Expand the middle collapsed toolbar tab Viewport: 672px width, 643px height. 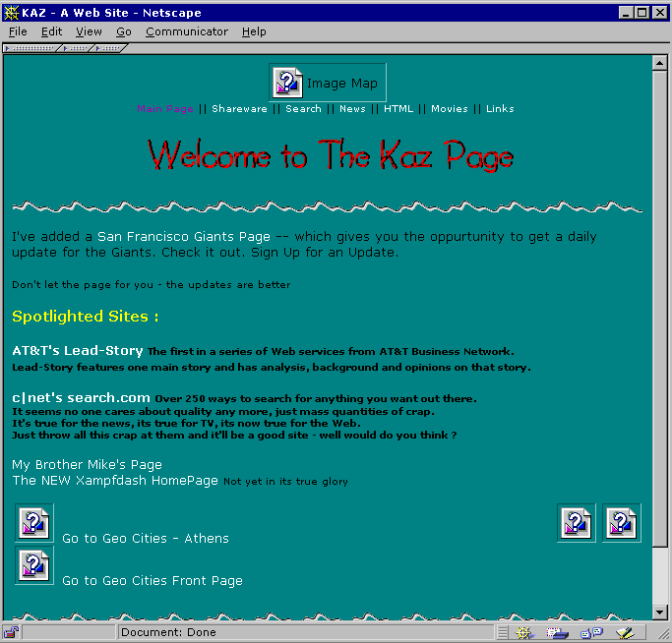78,48
